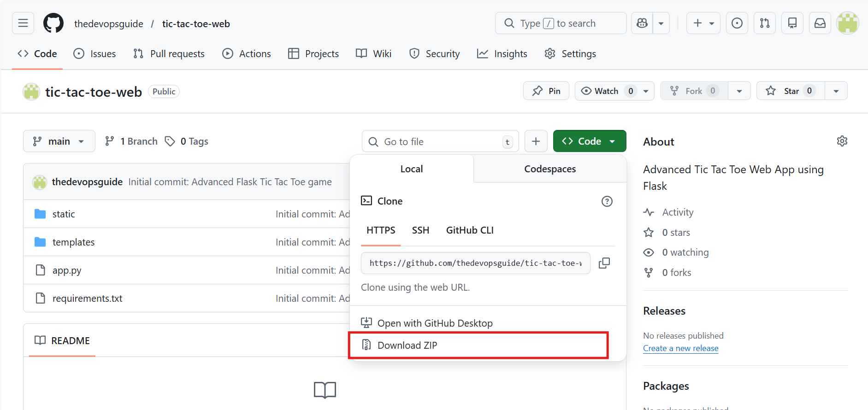Open the repository Settings tab

tap(570, 54)
